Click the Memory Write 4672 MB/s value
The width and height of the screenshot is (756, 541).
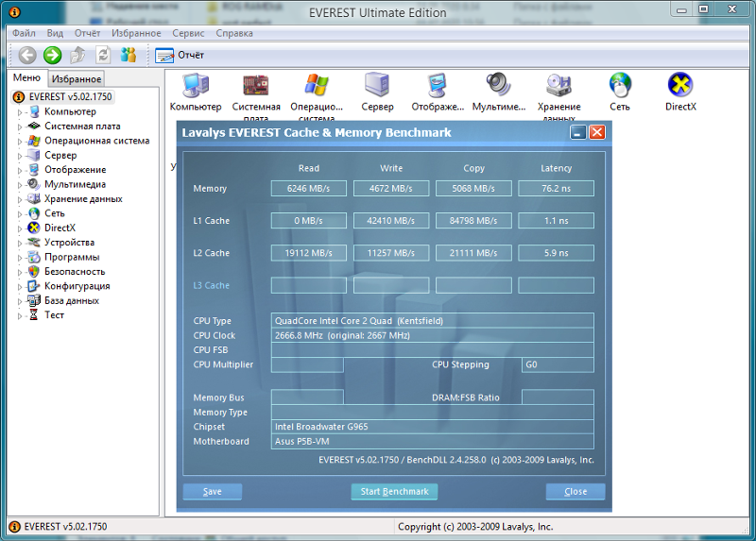[391, 189]
